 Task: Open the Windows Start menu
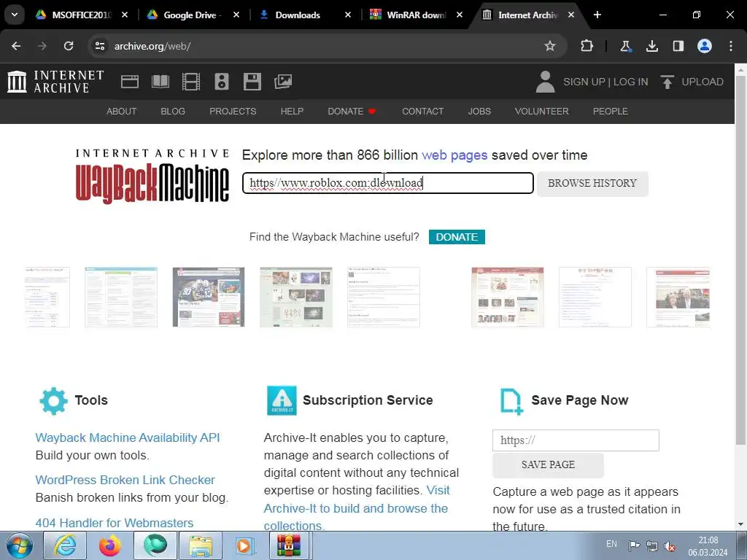point(20,545)
